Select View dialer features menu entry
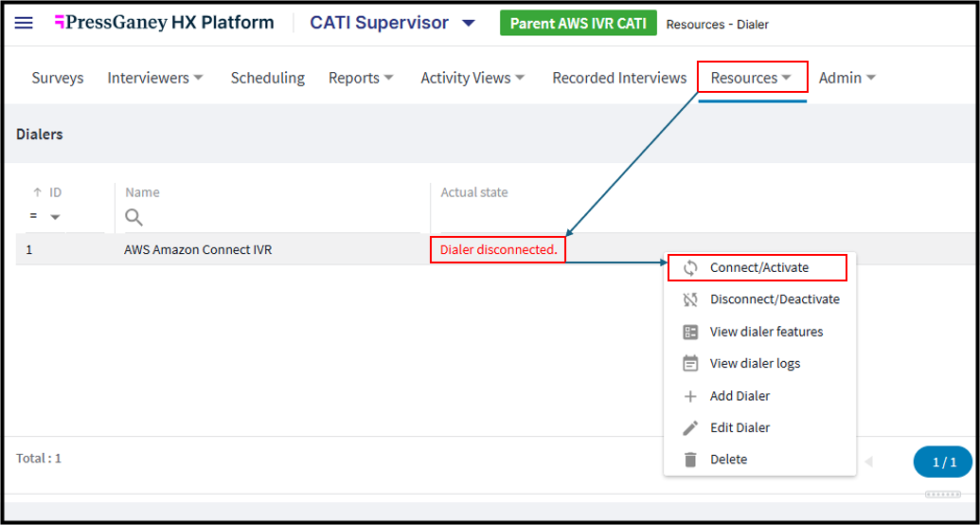The image size is (980, 525). pyautogui.click(x=758, y=332)
